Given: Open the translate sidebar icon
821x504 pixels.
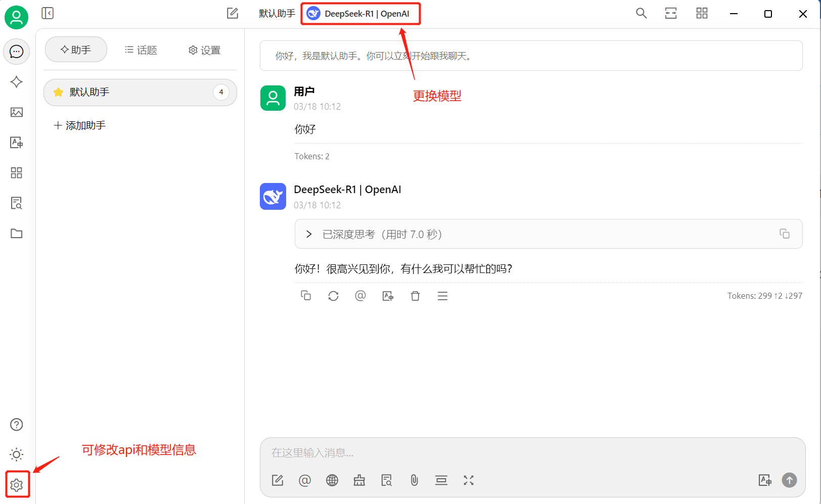Looking at the screenshot, I should coord(17,143).
